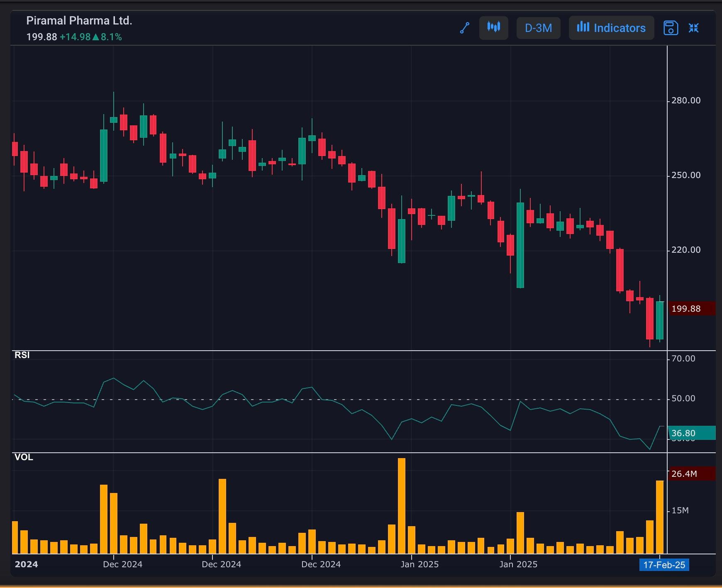Open the D-3M interval selector
722x588 pixels.
tap(538, 28)
